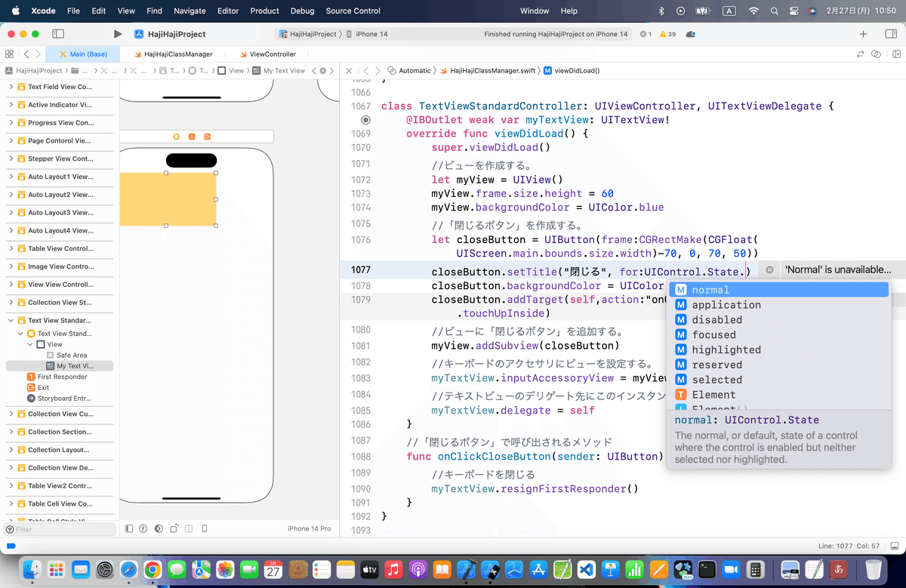This screenshot has width=906, height=588.
Task: Close the assistant editor pane
Action: (x=349, y=70)
